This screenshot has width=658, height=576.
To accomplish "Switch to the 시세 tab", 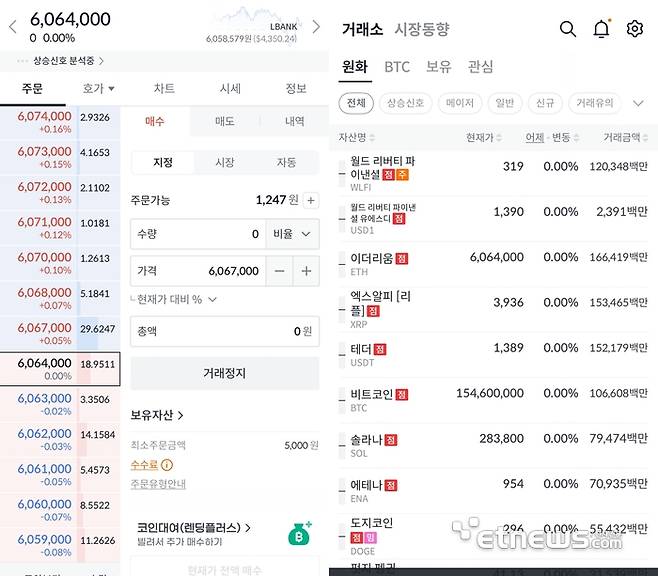I will [230, 89].
